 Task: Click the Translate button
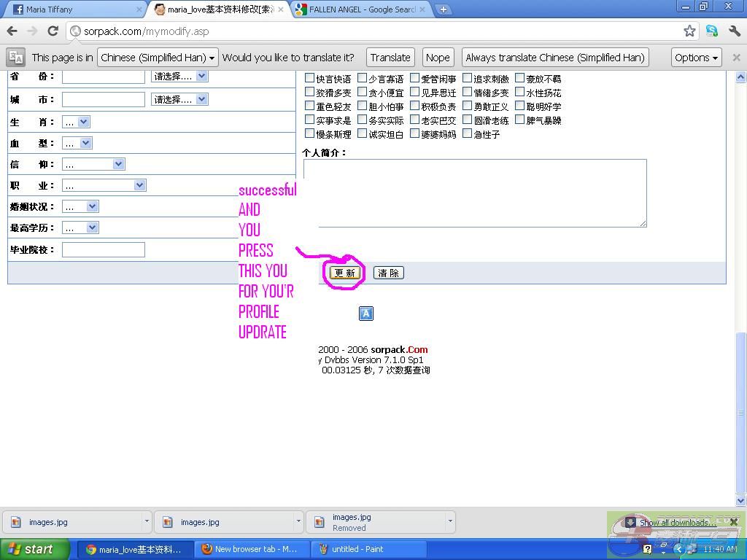[390, 58]
